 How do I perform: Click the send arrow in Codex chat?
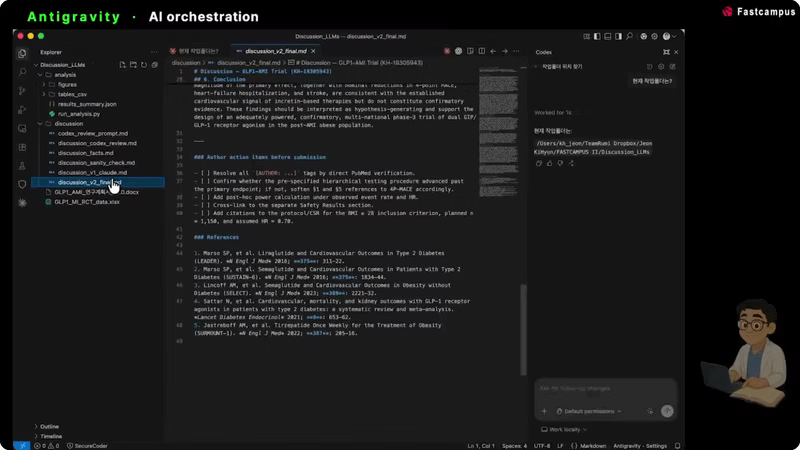click(x=667, y=411)
